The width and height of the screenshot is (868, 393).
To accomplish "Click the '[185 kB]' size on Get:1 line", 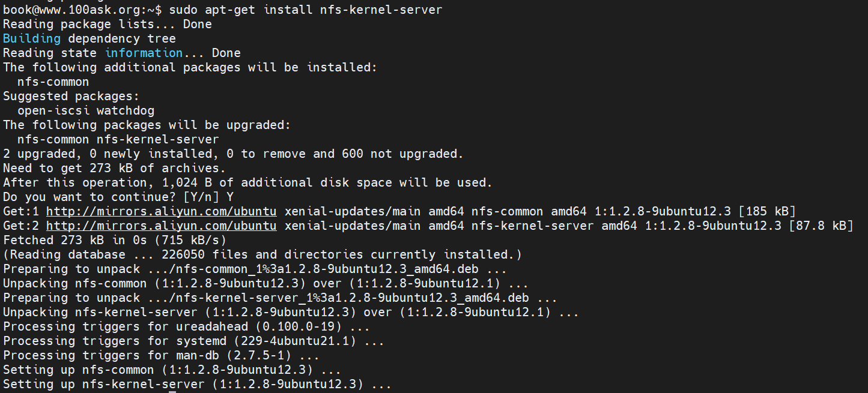I will pos(766,211).
